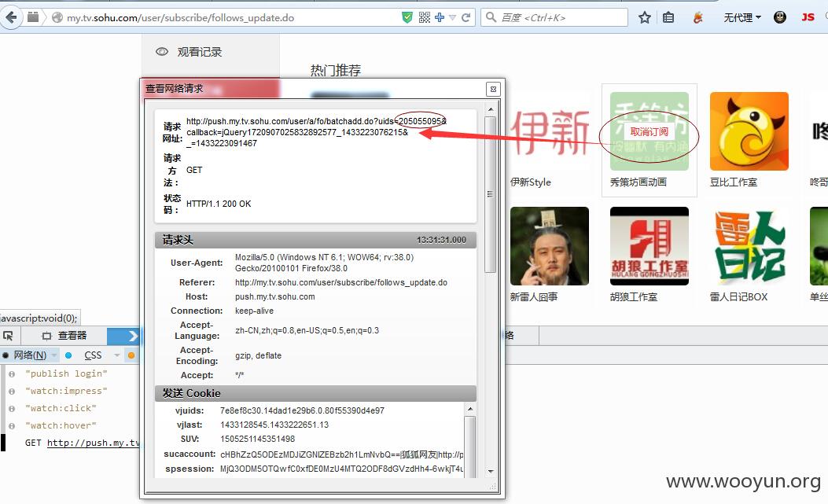This screenshot has height=504, width=828.
Task: Click the scroll up arrow in request dialog
Action: (x=491, y=109)
